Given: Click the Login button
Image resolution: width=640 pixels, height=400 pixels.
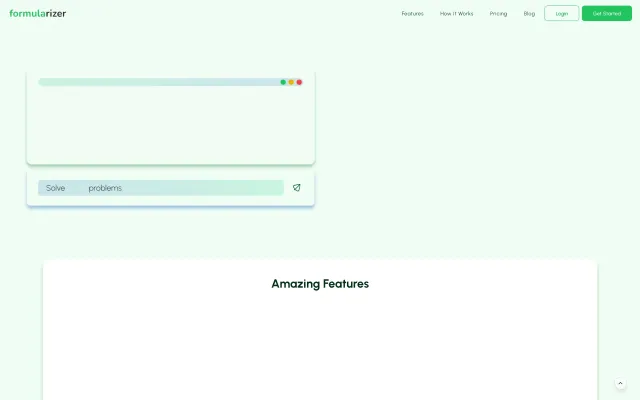Looking at the screenshot, I should tap(561, 14).
